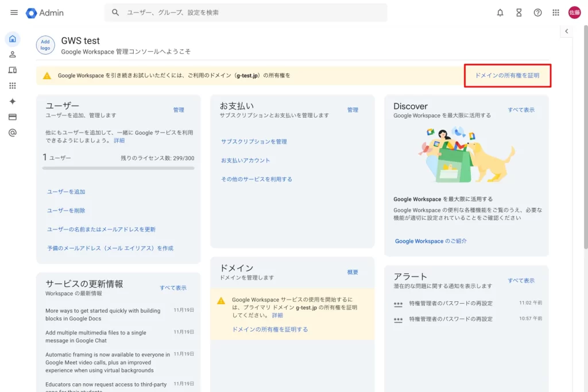This screenshot has height=392, width=588.
Task: Open the 佐藤 account avatar
Action: click(x=574, y=12)
